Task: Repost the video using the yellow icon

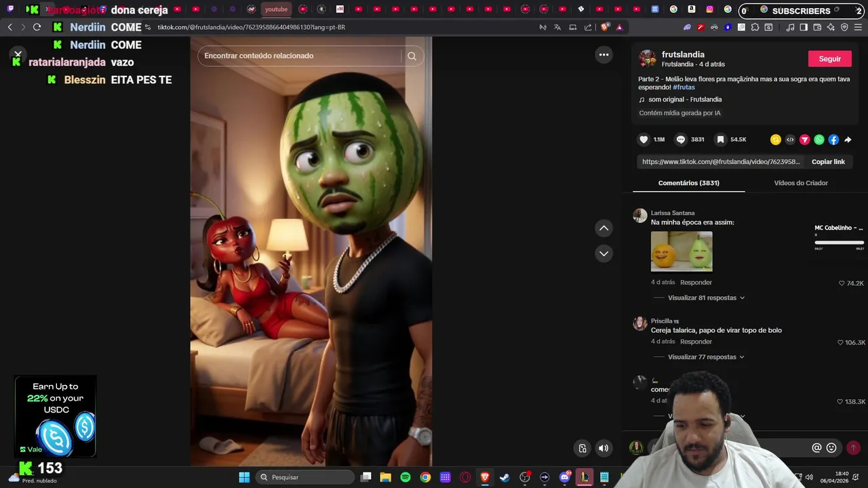Action: pyautogui.click(x=776, y=140)
